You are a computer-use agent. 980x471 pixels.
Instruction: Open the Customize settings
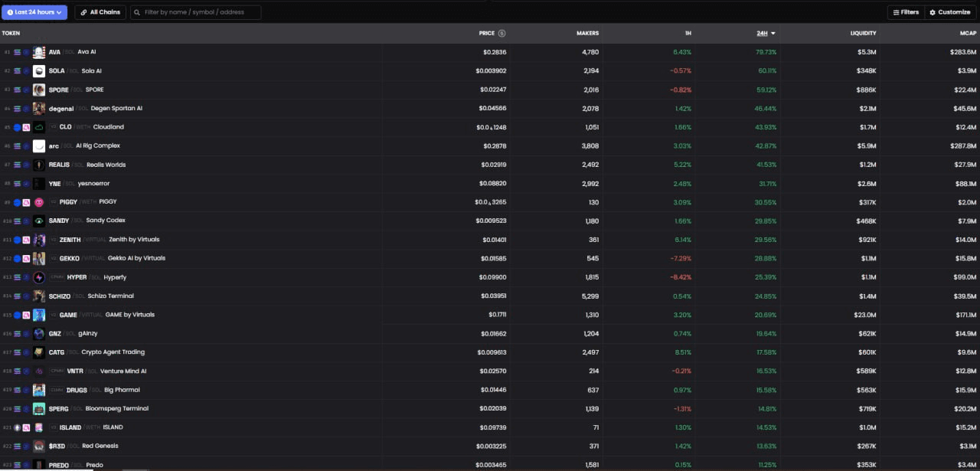950,12
